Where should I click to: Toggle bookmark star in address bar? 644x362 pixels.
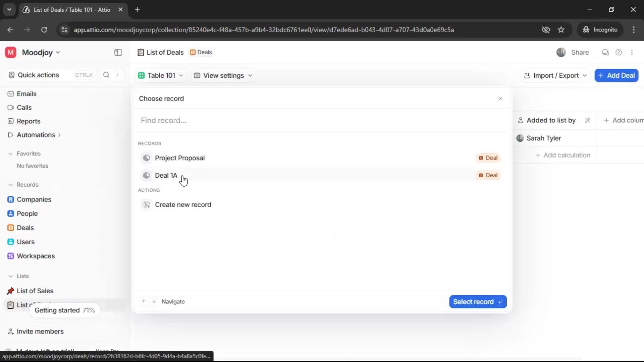coord(561,29)
